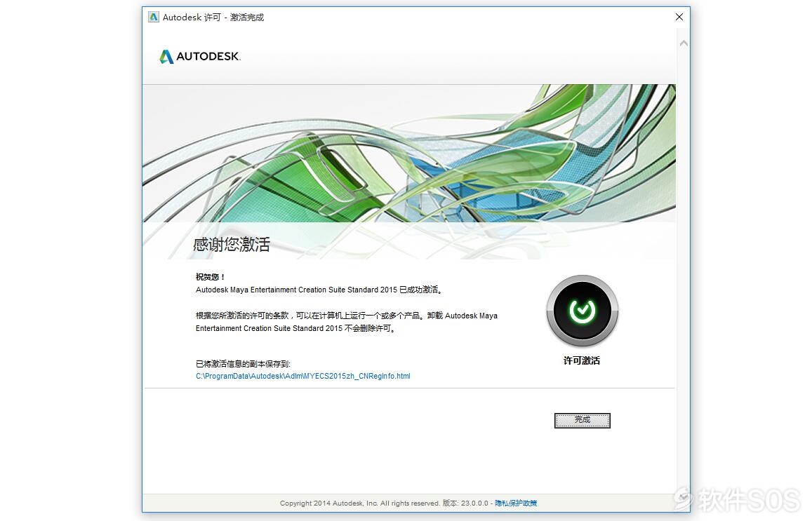The width and height of the screenshot is (812, 521).
Task: Click the title bar Autodesk app icon
Action: click(x=154, y=17)
